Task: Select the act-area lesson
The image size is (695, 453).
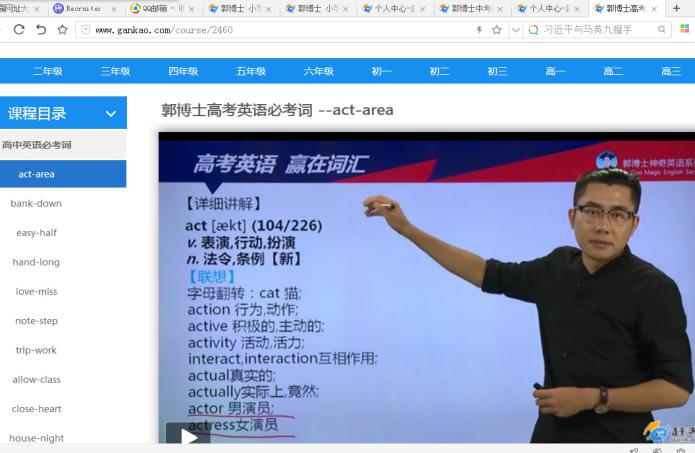Action: (x=63, y=174)
